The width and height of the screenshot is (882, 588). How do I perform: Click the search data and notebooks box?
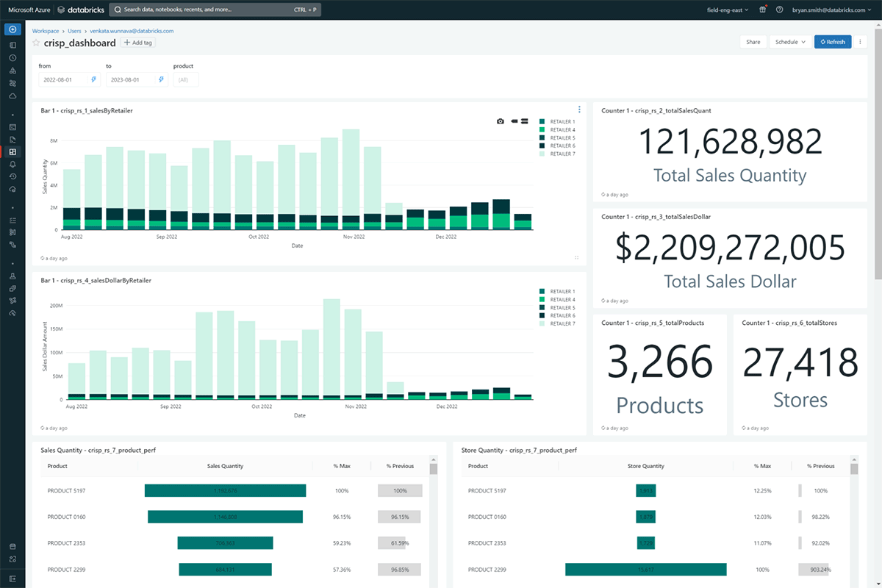(x=215, y=10)
